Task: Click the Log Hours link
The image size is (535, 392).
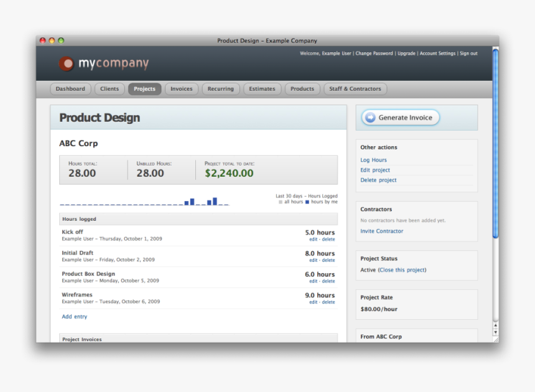Action: click(373, 160)
